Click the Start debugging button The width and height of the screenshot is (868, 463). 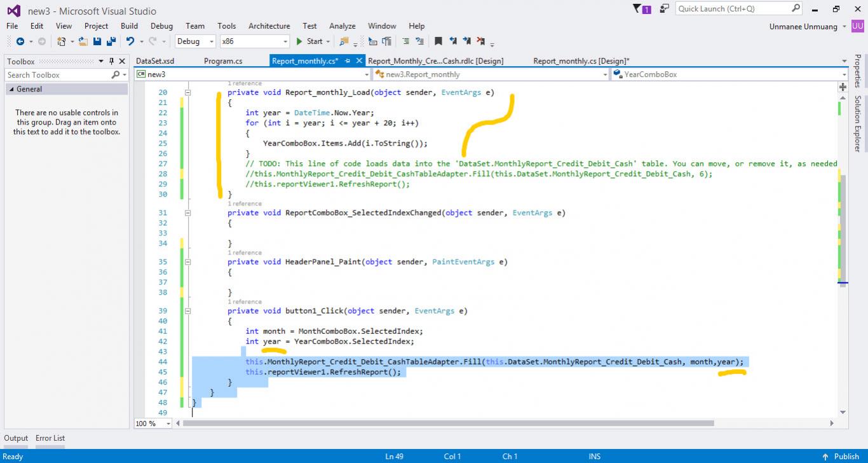[309, 41]
